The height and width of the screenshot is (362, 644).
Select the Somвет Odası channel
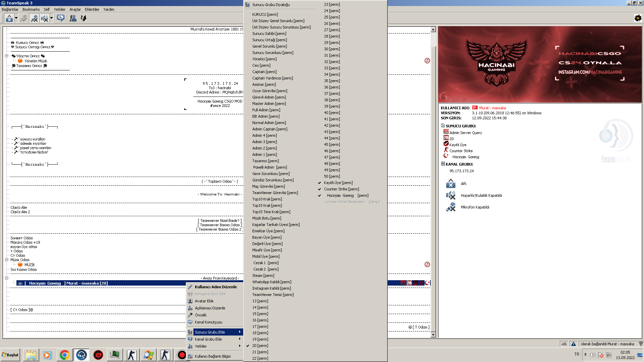(21, 238)
